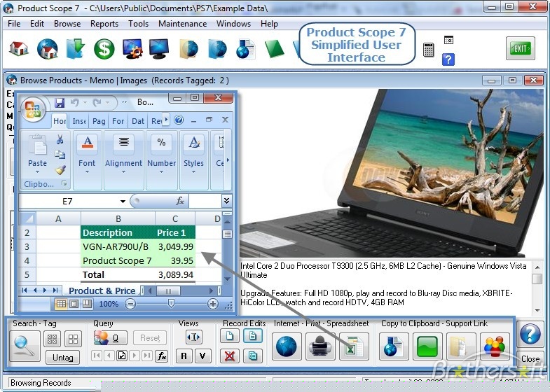Open Internet via the globe button

tap(287, 346)
